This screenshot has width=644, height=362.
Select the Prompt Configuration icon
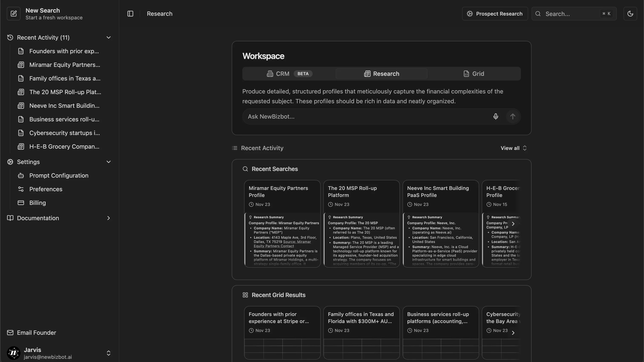21,175
